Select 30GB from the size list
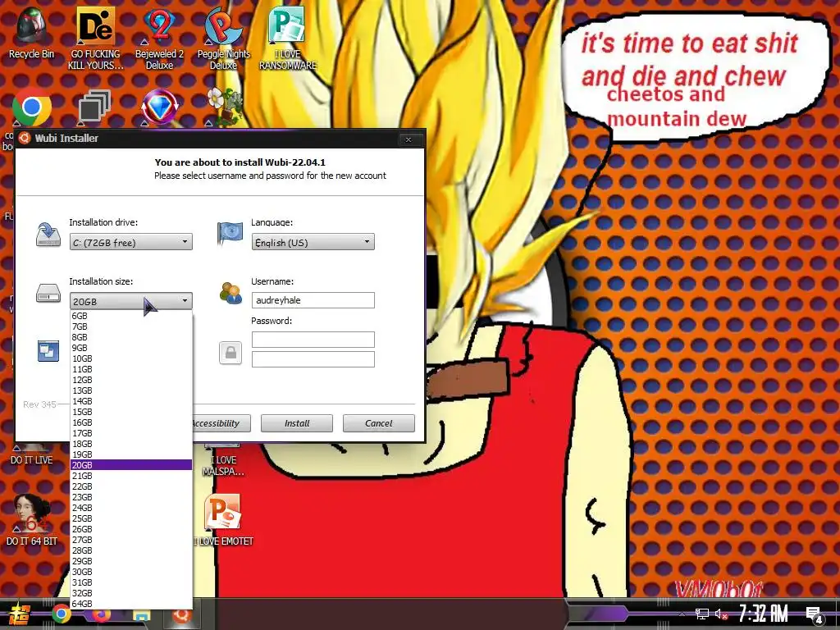840x630 pixels. click(131, 572)
